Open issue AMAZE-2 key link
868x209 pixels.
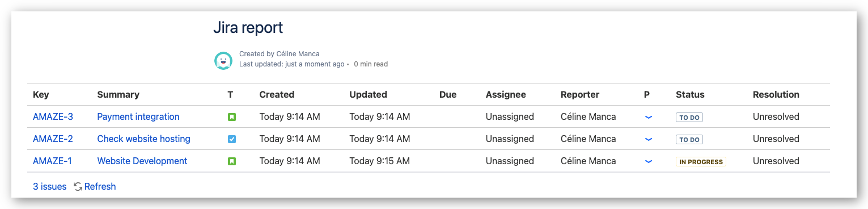tap(53, 139)
